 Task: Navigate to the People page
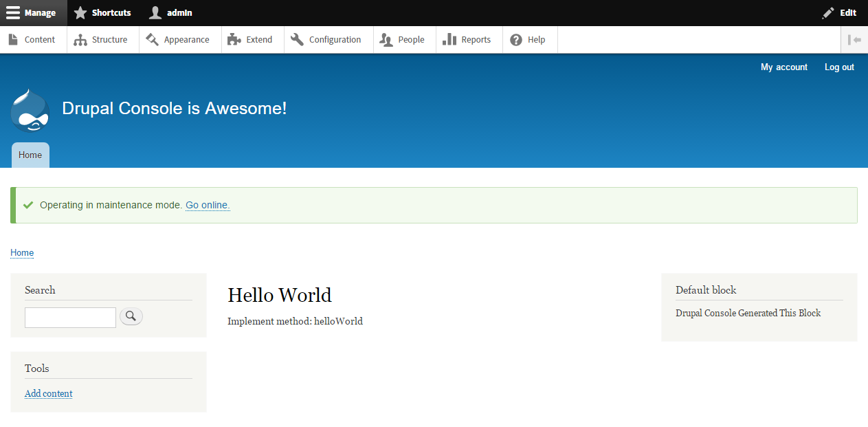403,40
